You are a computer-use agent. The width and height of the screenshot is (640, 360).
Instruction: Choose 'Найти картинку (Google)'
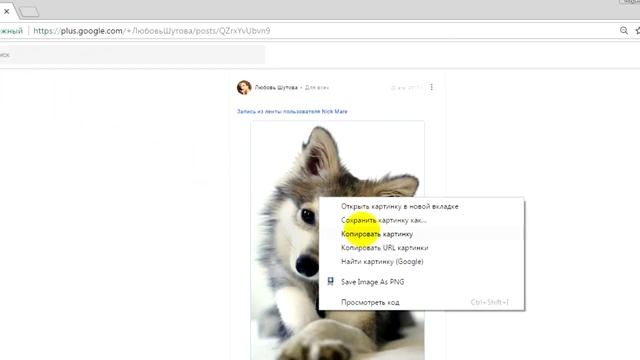tap(422, 262)
